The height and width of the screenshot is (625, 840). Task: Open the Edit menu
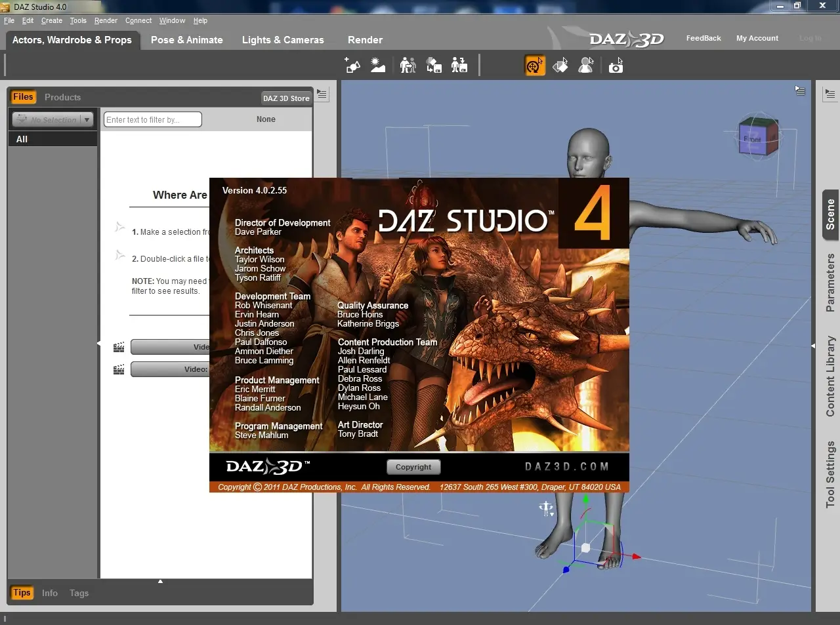pos(28,20)
